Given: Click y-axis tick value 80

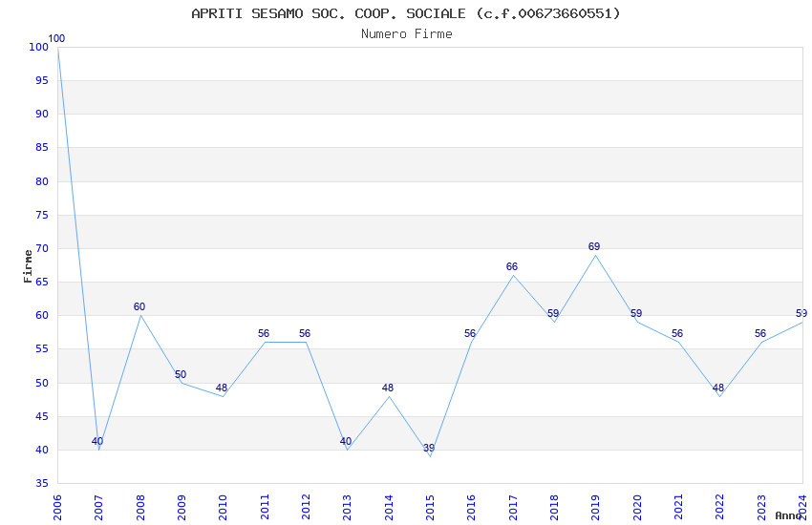Looking at the screenshot, I should pyautogui.click(x=42, y=181).
